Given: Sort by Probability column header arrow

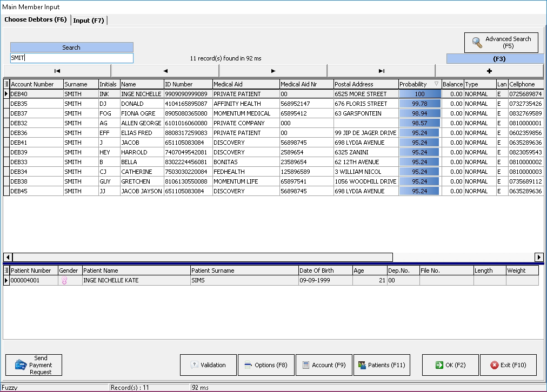Looking at the screenshot, I should [x=436, y=84].
